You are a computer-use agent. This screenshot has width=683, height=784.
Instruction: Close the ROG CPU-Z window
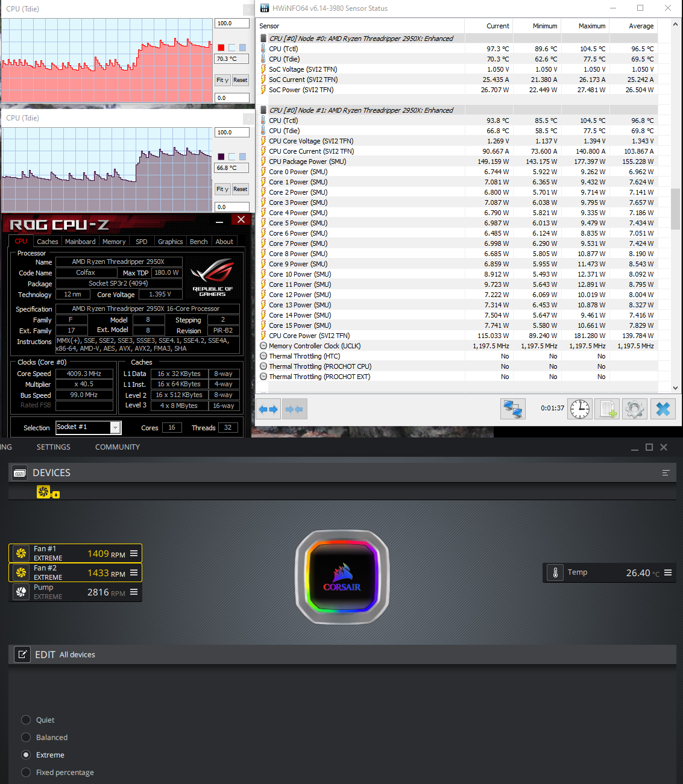(x=241, y=220)
